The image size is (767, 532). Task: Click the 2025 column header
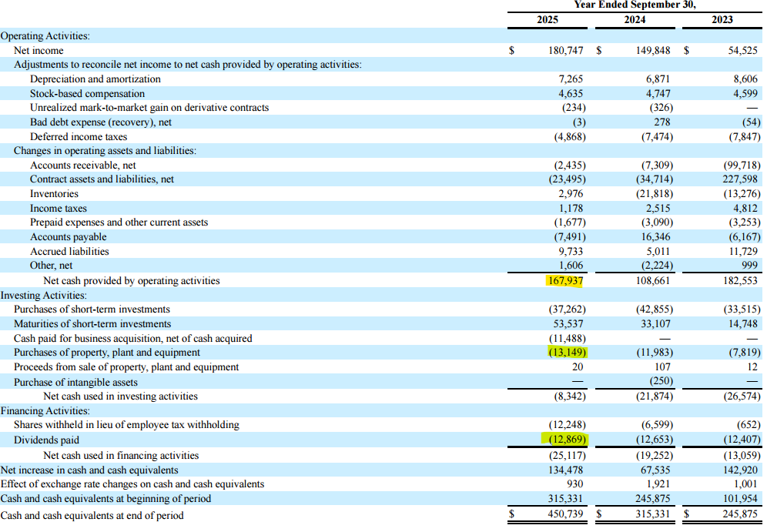coord(548,19)
